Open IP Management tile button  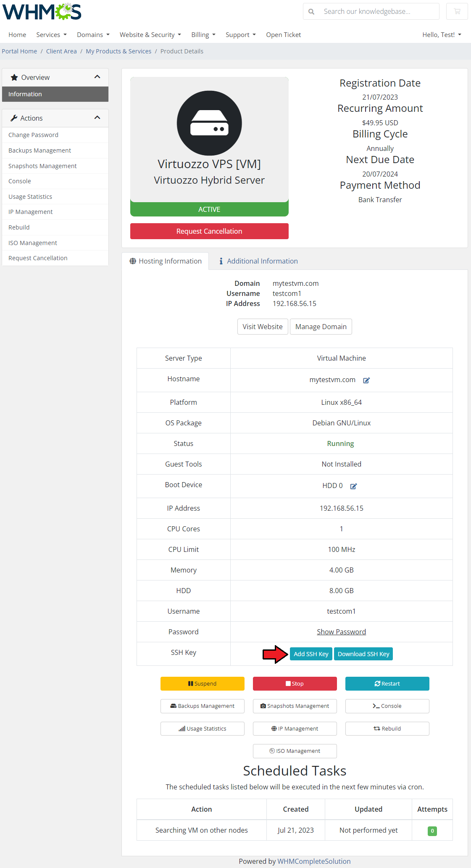[295, 728]
